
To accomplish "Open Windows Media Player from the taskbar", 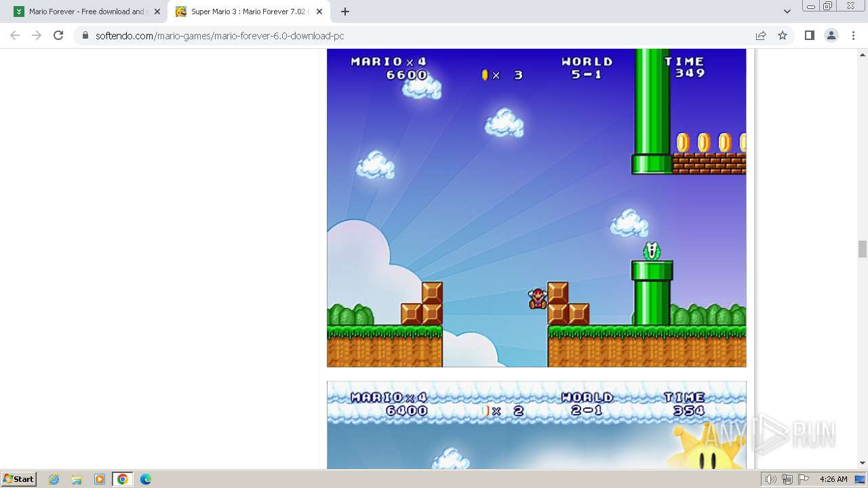I will coord(100,479).
